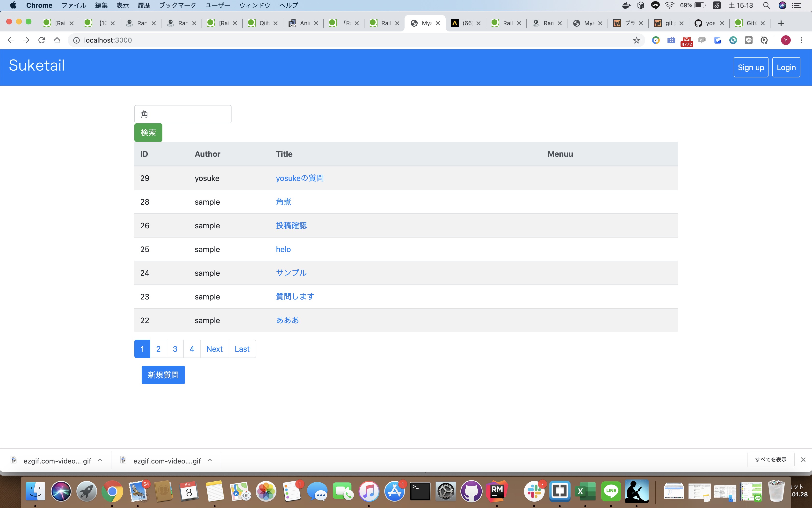Switch to the GitHub yos tab
The height and width of the screenshot is (508, 812).
[x=709, y=23]
